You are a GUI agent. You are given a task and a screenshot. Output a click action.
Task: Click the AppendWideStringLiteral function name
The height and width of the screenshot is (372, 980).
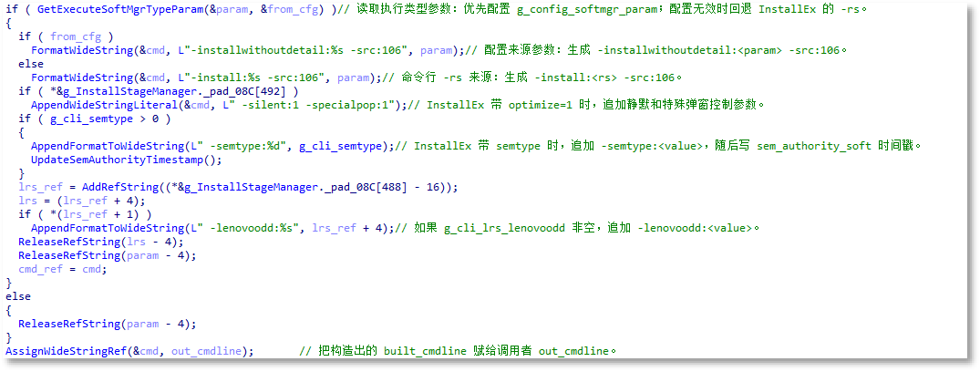[103, 105]
